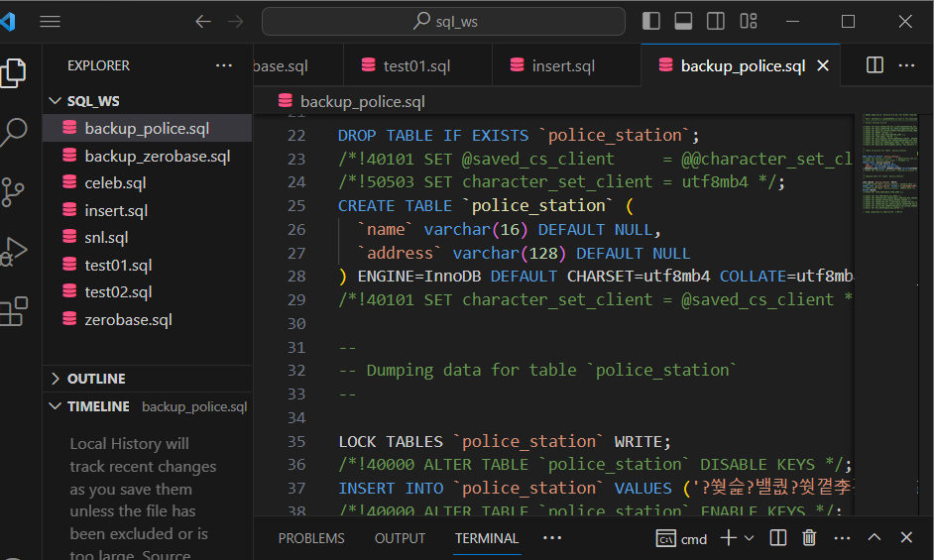Click the split editor right icon

pos(875,65)
